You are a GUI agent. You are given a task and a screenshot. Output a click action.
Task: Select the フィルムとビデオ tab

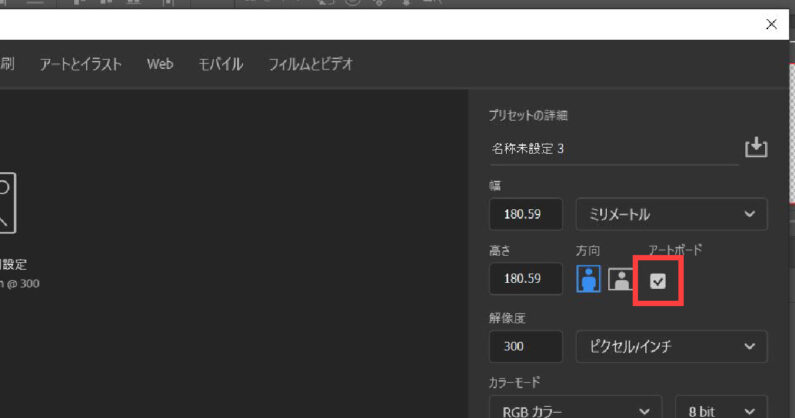click(x=310, y=64)
